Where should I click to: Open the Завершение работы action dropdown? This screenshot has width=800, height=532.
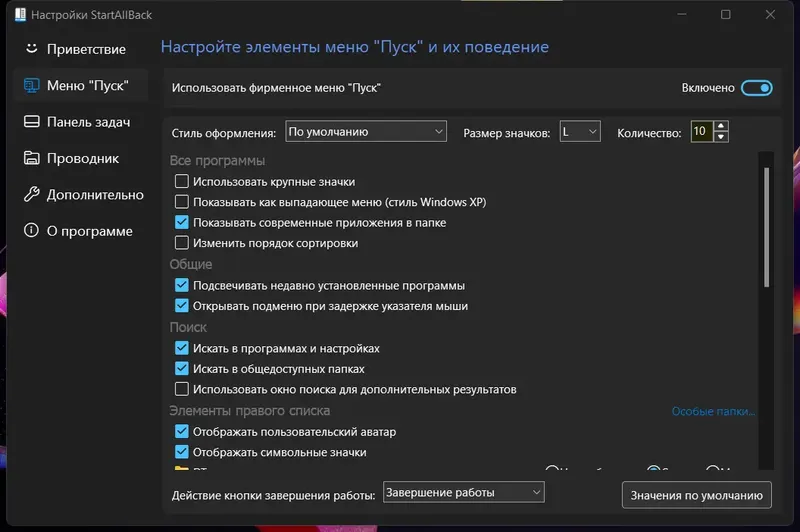tap(463, 492)
